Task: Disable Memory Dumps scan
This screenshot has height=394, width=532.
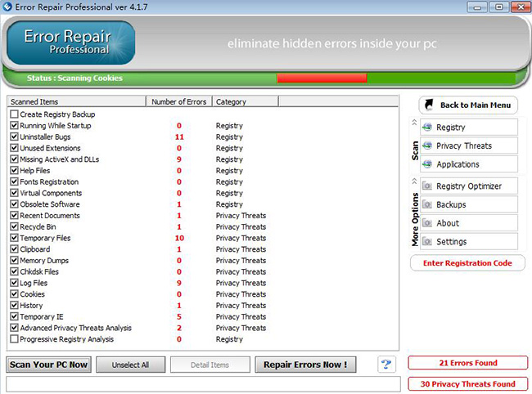Action: point(14,260)
